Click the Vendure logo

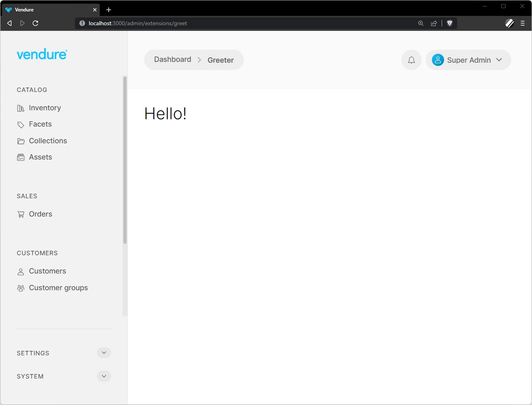tap(42, 54)
